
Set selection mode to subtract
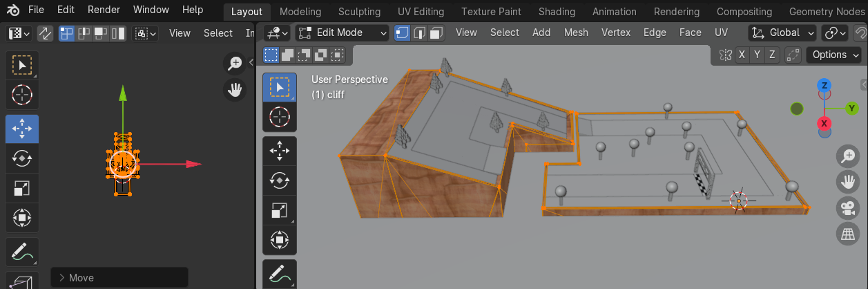click(305, 55)
